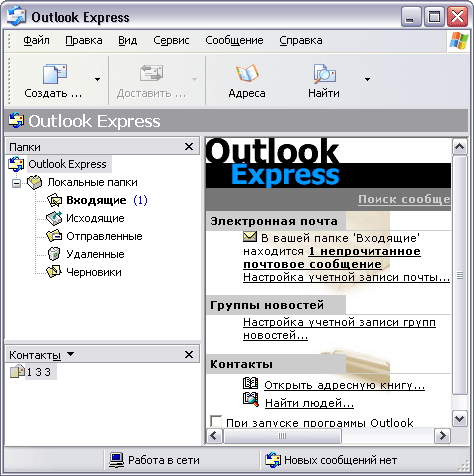Open the Адреса address book icon

click(x=247, y=73)
